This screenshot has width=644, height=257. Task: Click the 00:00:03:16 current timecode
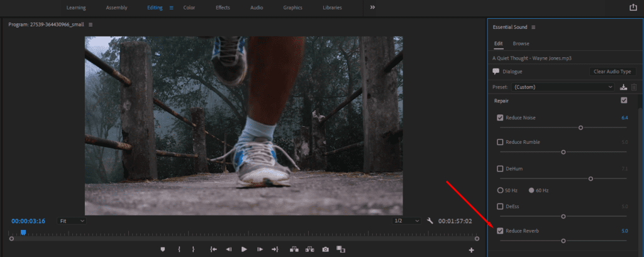(x=28, y=221)
